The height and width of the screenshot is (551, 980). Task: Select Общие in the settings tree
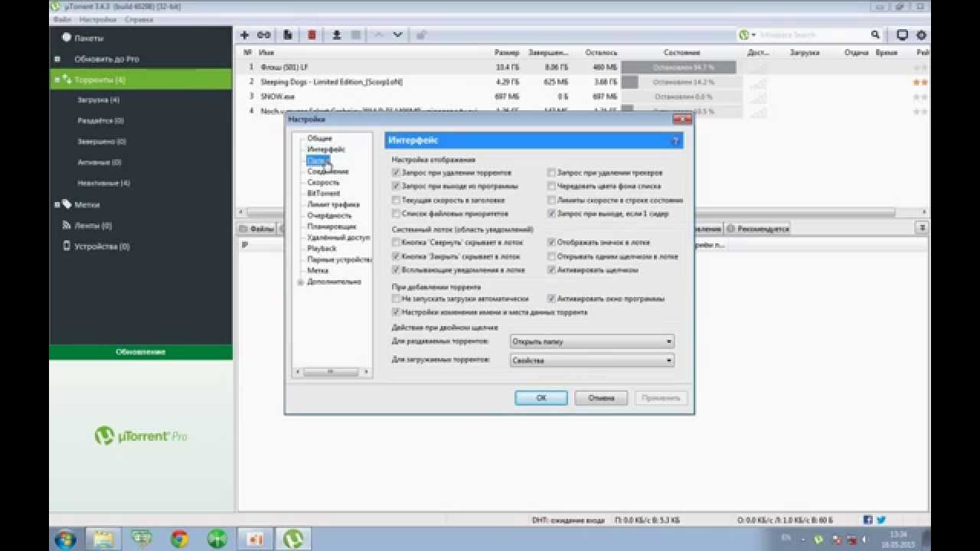319,139
